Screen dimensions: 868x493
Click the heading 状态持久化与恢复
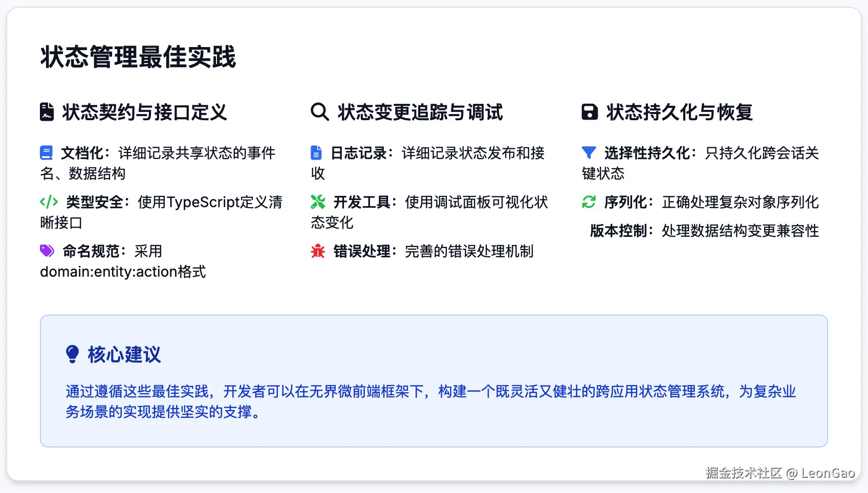click(679, 112)
